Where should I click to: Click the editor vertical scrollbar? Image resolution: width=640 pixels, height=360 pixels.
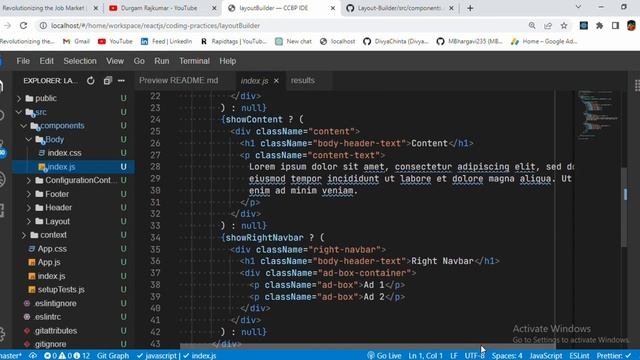pos(624,207)
